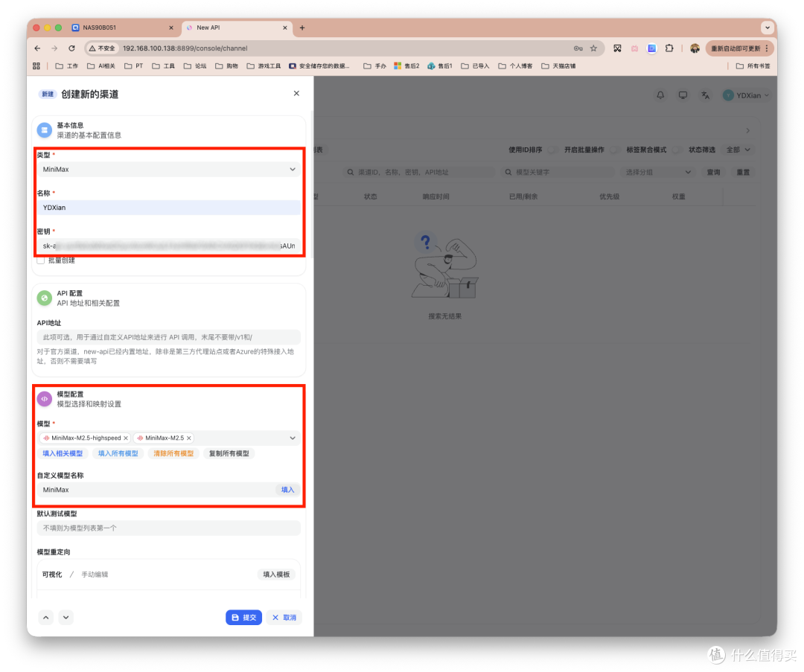Open the bookmarks apps grid icon
The width and height of the screenshot is (804, 672).
pos(36,66)
